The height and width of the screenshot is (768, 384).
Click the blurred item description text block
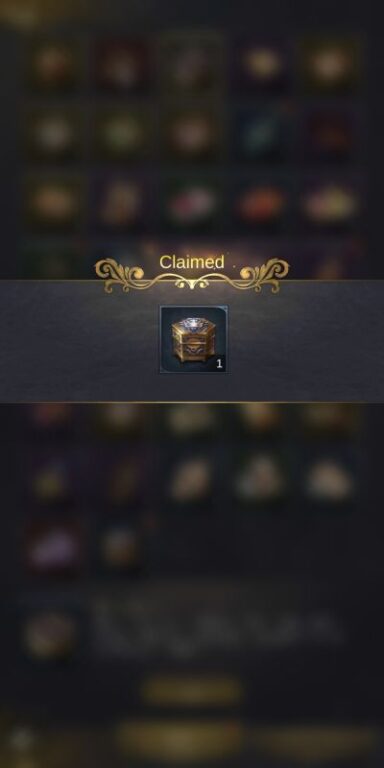pos(216,628)
